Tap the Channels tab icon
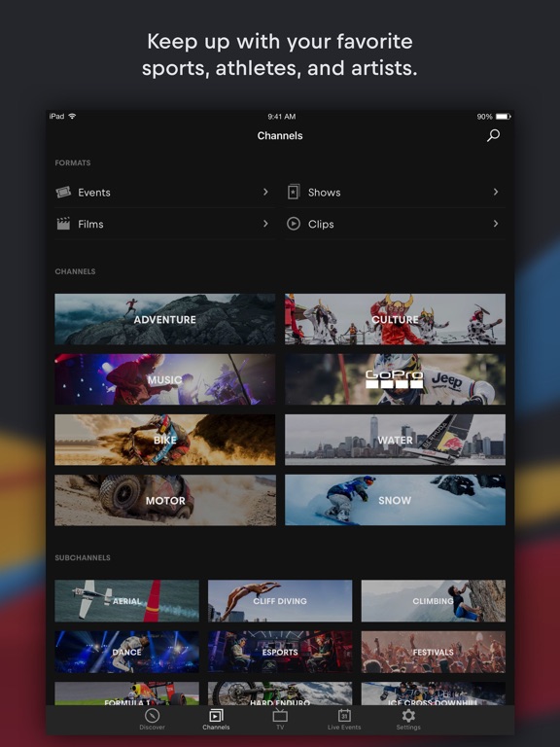560x747 pixels. [216, 715]
